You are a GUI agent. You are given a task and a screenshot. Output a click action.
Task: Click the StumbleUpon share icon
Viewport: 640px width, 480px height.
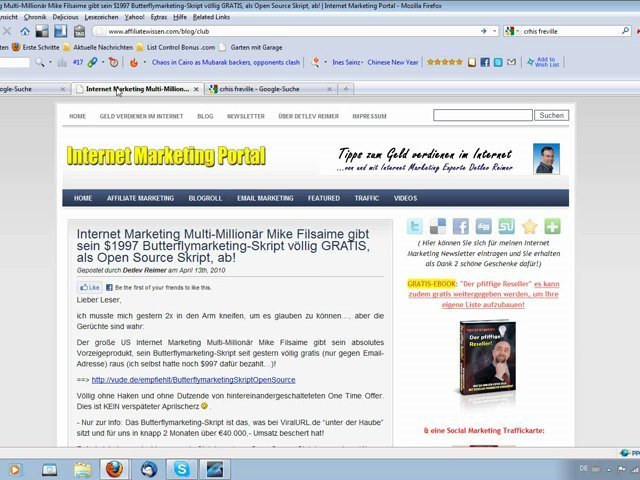[506, 227]
